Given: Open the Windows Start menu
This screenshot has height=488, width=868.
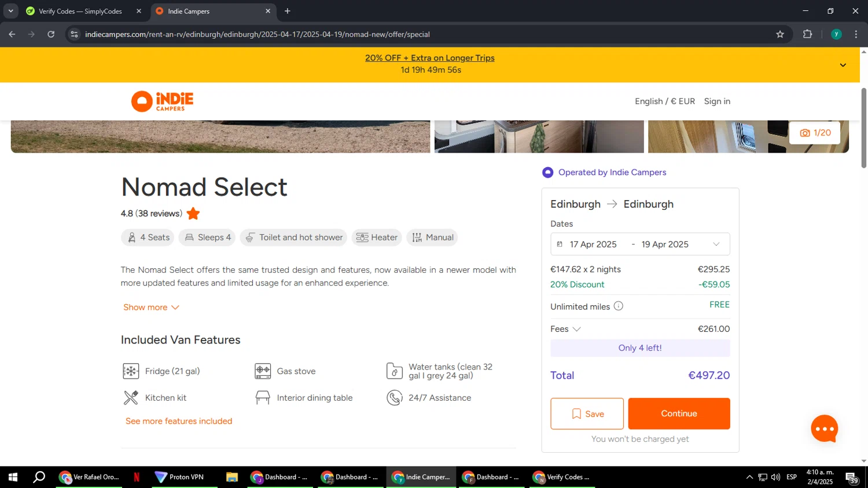Looking at the screenshot, I should 13,477.
